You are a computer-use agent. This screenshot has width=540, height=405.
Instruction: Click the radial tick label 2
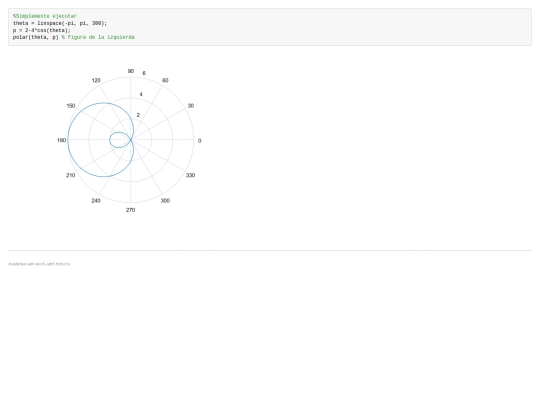point(138,115)
